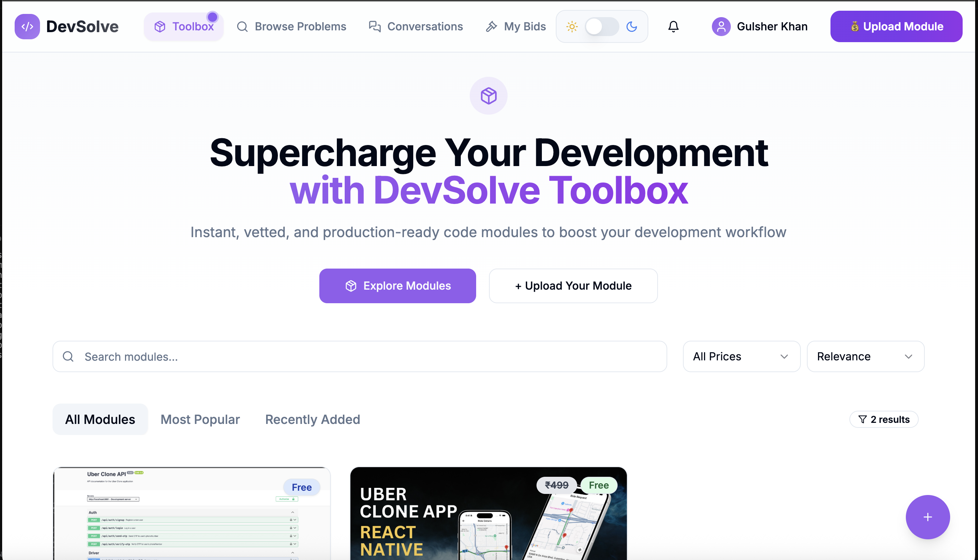978x560 pixels.
Task: Click the hero cube package icon
Action: 488,96
